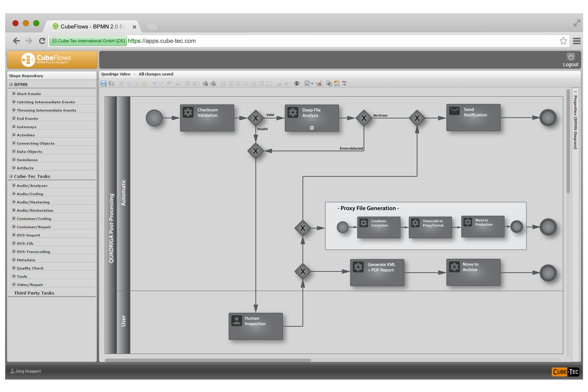Click the horizontal canvas scrollbar
Image resolution: width=588 pixels, height=392 pixels.
click(x=208, y=360)
